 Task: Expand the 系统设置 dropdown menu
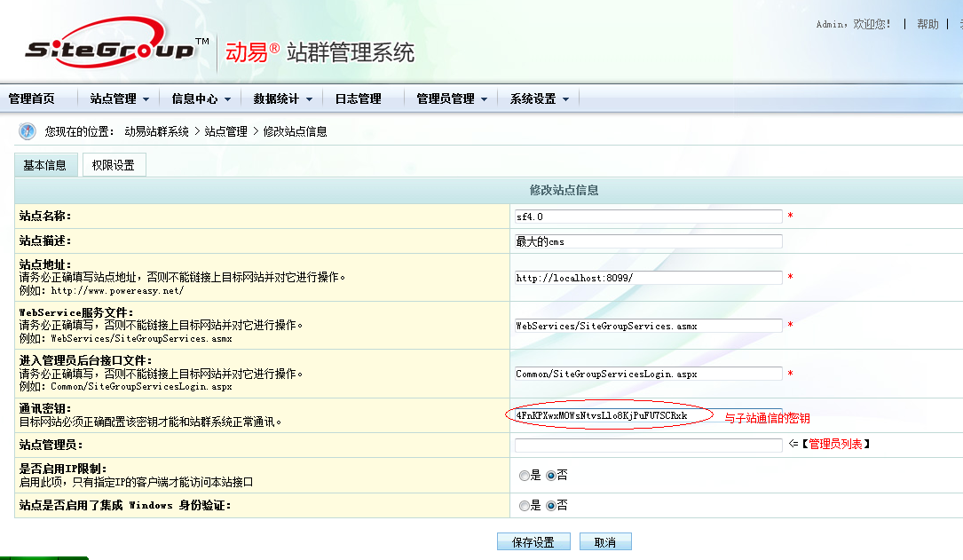coord(539,99)
